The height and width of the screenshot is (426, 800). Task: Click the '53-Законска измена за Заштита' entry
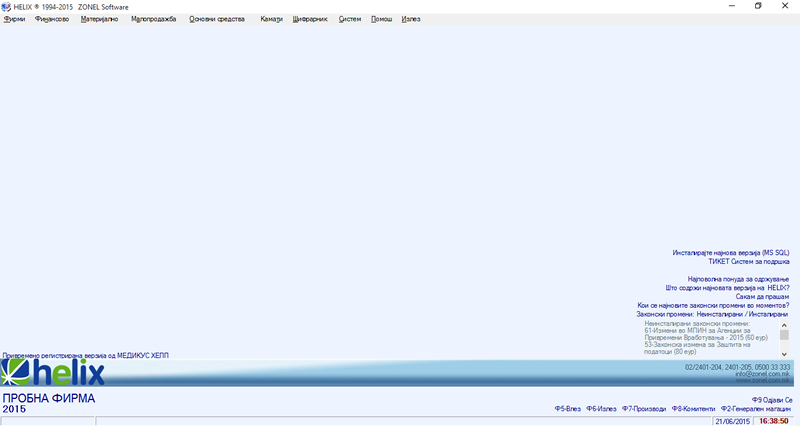pyautogui.click(x=697, y=348)
